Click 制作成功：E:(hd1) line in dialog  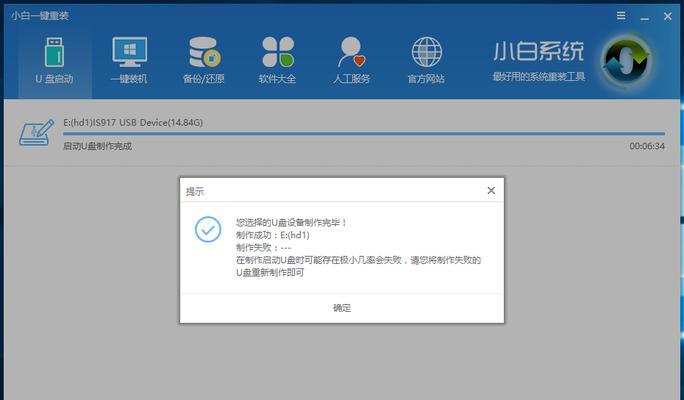coord(273,235)
